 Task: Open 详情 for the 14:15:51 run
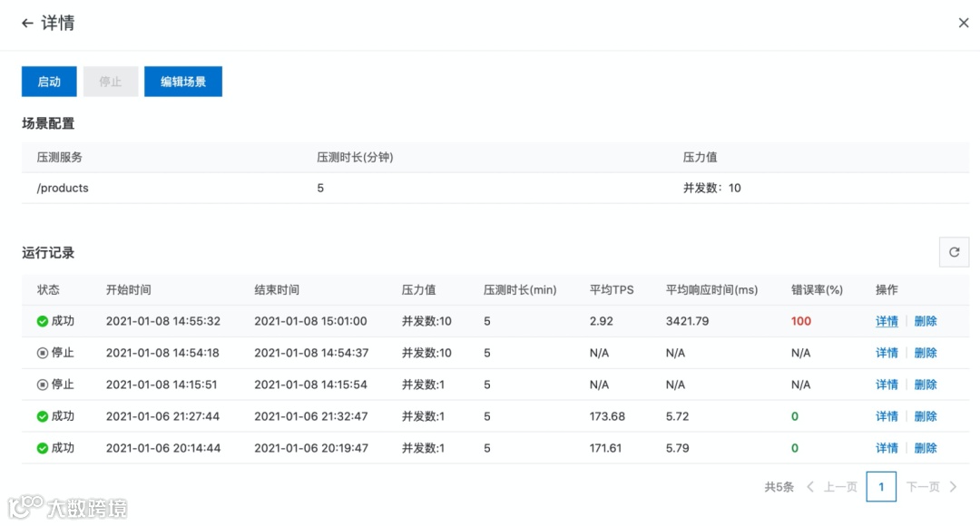pyautogui.click(x=887, y=385)
